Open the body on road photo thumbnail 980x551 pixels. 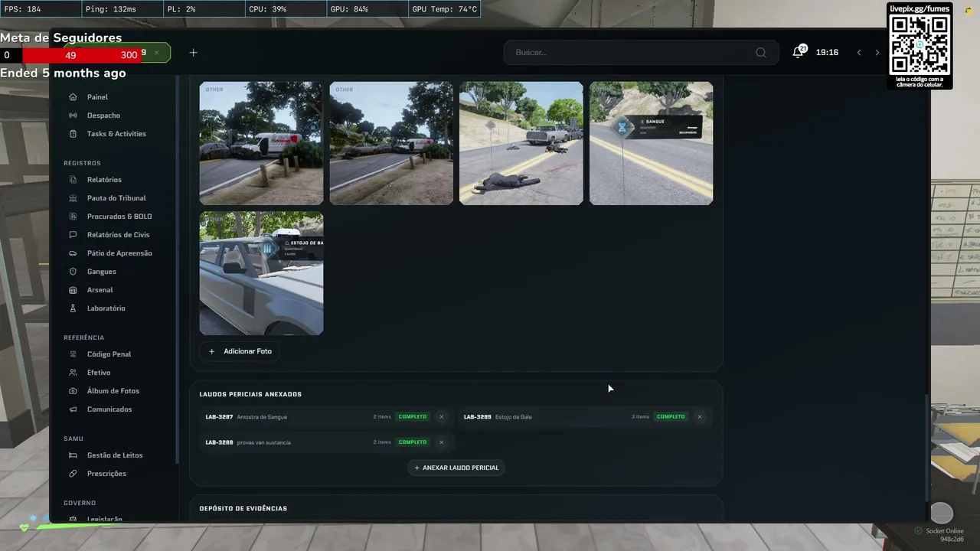[x=521, y=143]
